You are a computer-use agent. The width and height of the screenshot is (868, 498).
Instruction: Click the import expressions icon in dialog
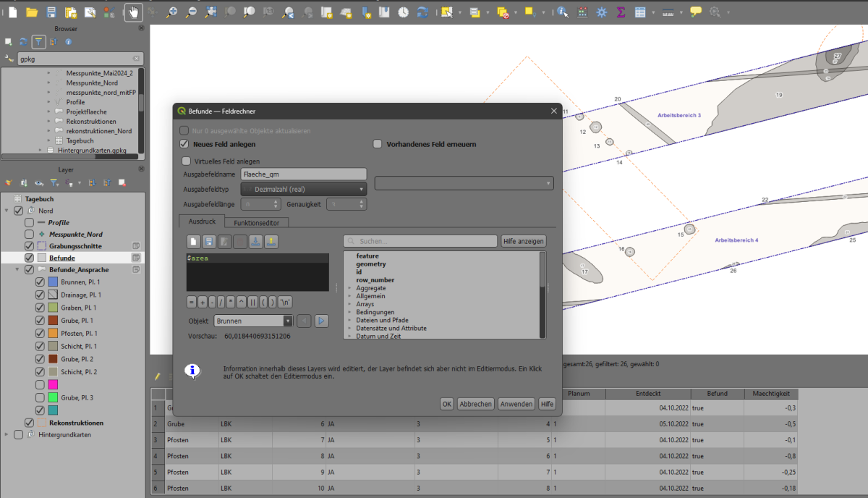[x=256, y=241]
